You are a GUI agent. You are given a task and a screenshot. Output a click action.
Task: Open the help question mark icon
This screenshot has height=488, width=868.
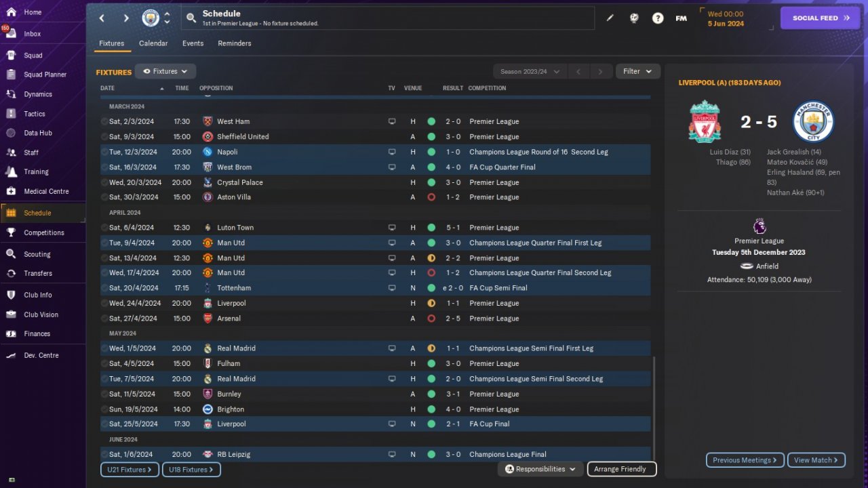point(658,18)
